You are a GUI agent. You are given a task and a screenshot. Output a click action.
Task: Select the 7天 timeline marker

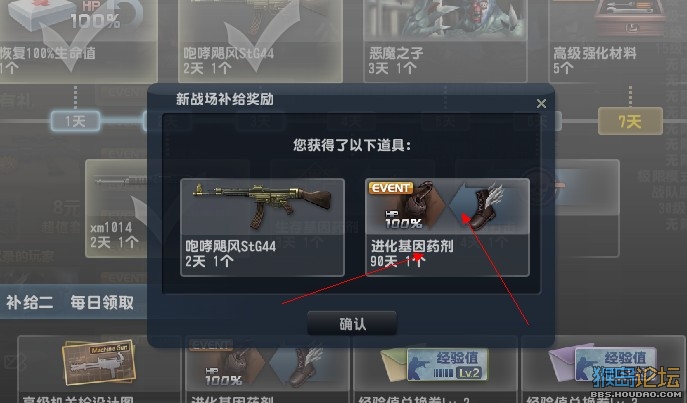point(630,121)
